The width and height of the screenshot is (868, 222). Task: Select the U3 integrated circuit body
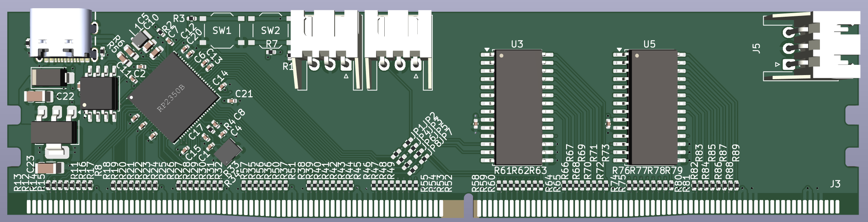pos(518,107)
